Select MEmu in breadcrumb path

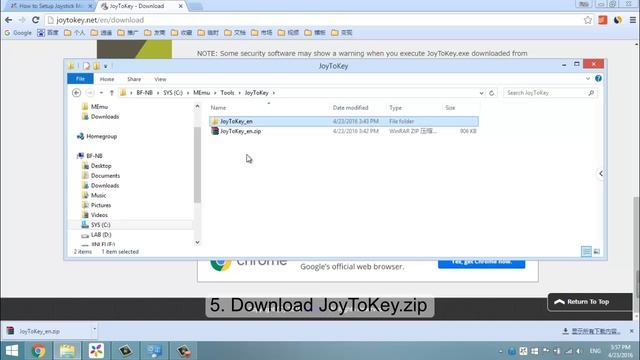click(202, 93)
